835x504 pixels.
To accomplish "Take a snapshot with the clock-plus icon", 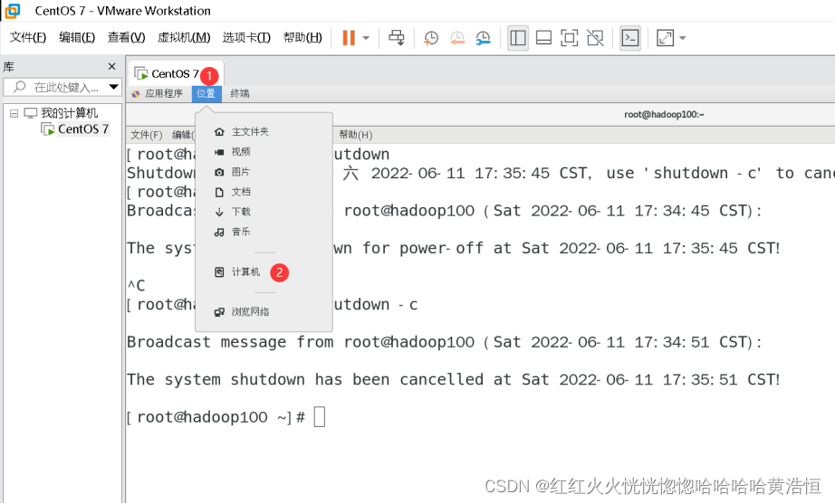I will pos(431,38).
